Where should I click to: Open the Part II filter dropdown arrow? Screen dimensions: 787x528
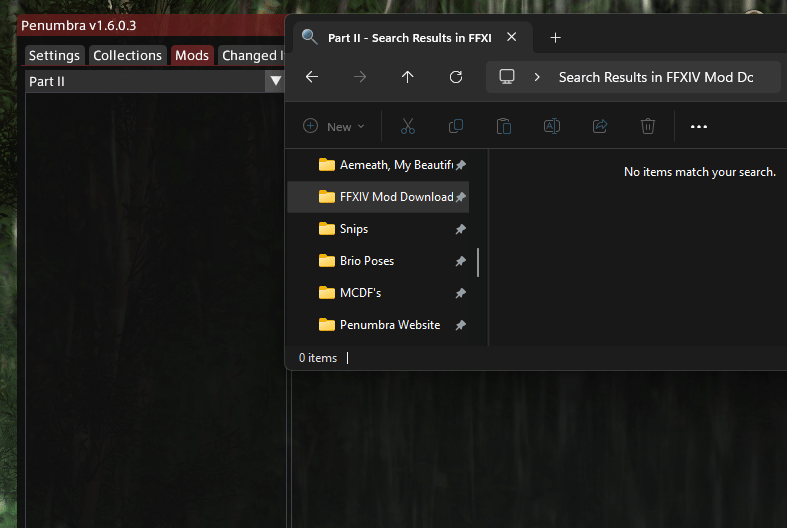tap(275, 81)
